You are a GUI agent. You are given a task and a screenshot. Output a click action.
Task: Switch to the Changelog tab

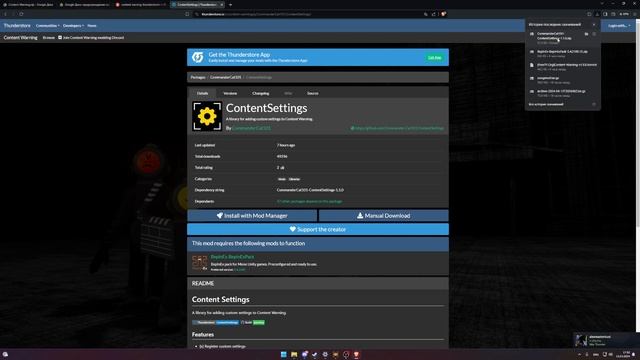260,93
